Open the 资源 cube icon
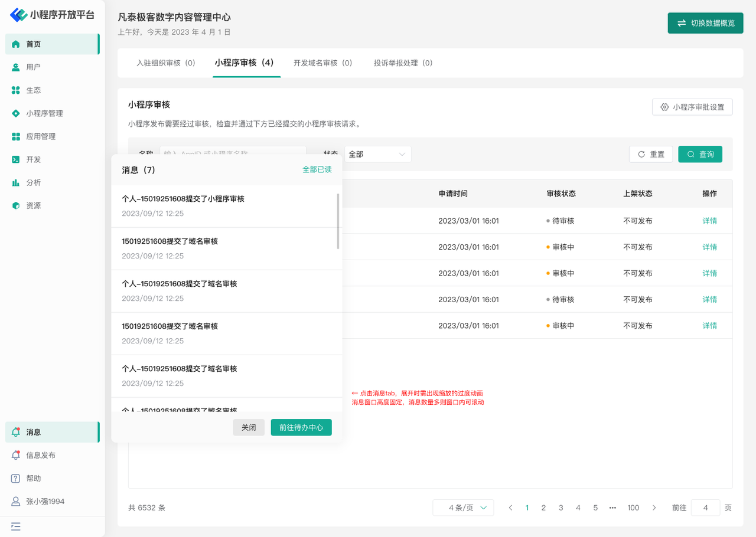The height and width of the screenshot is (537, 756). click(16, 205)
